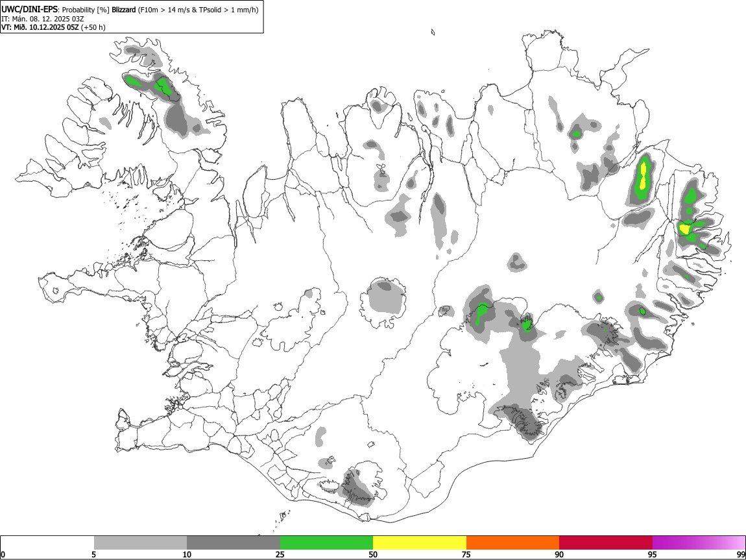The image size is (746, 560).
Task: Click the yellow 50–75% legend segment
Action: point(420,543)
